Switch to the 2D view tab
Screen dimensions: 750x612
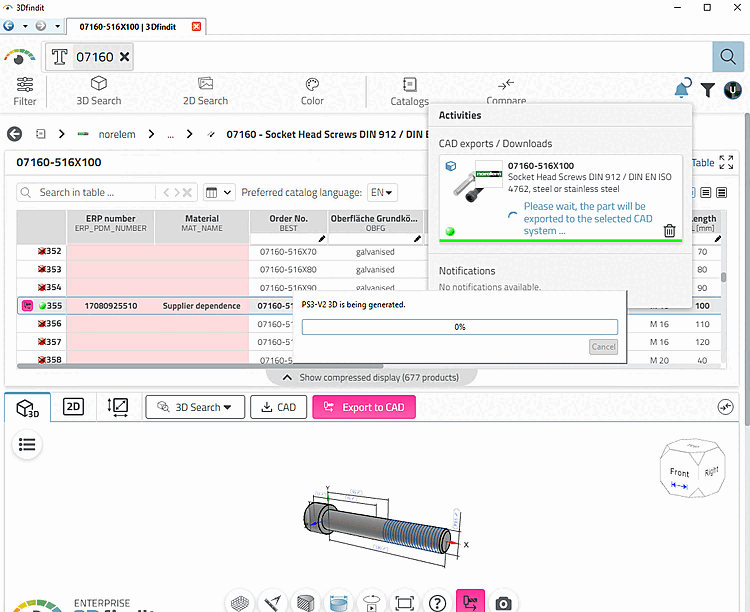73,407
